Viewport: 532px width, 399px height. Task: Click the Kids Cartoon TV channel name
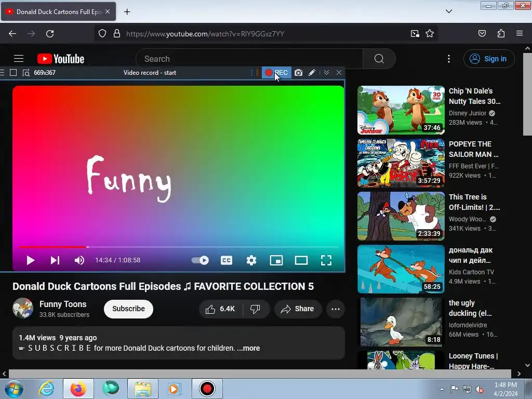[471, 272]
